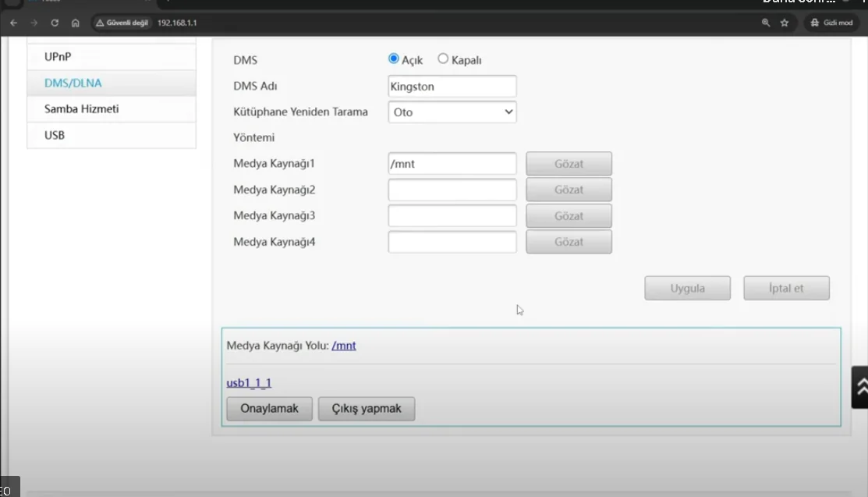Open the zoom magnifier icon in address bar

(x=766, y=23)
